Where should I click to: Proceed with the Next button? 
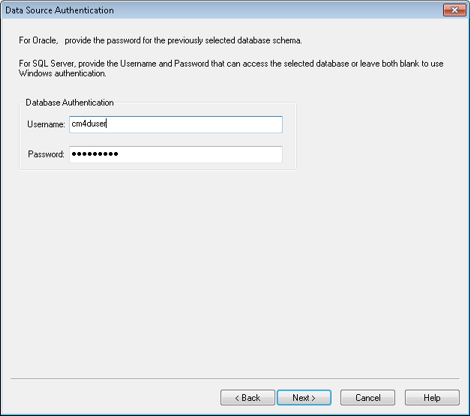click(x=304, y=398)
